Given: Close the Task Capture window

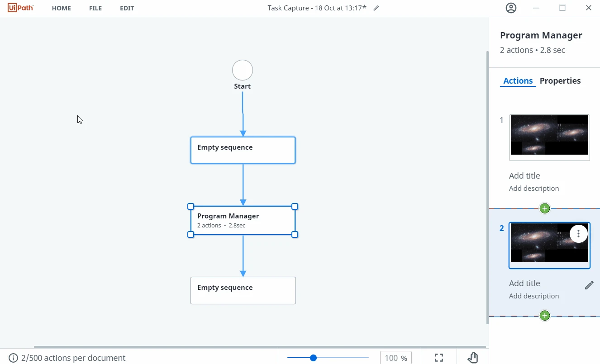Looking at the screenshot, I should point(589,8).
